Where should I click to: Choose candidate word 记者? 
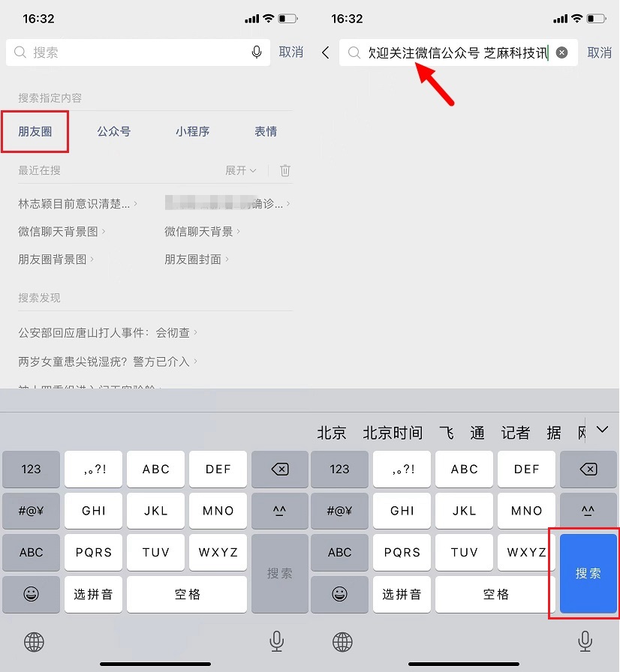pos(516,433)
